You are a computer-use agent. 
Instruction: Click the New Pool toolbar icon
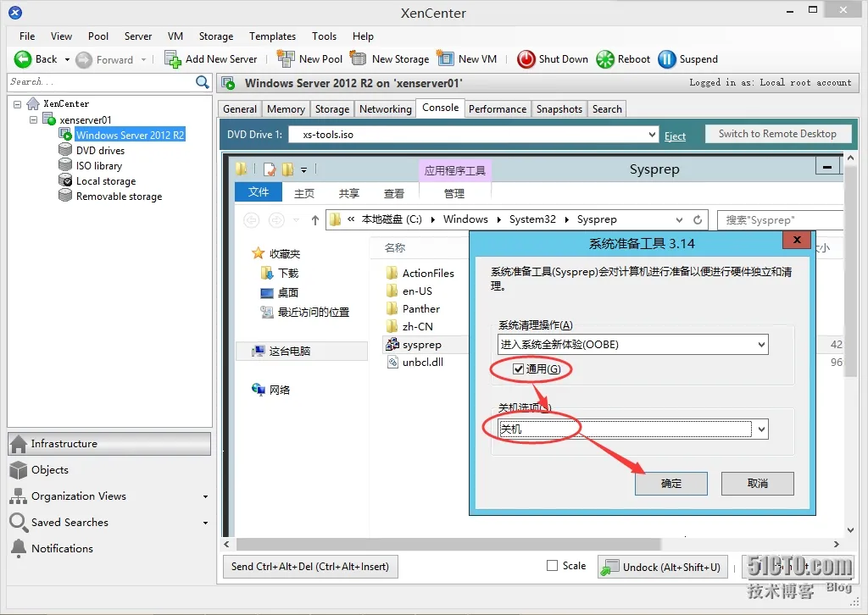286,58
